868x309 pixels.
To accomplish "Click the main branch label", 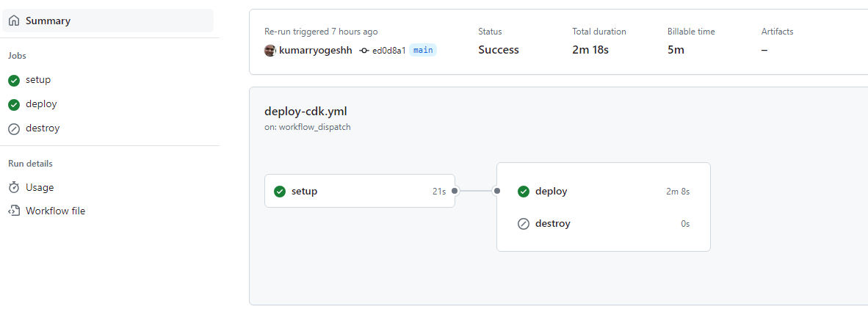I will [x=423, y=51].
